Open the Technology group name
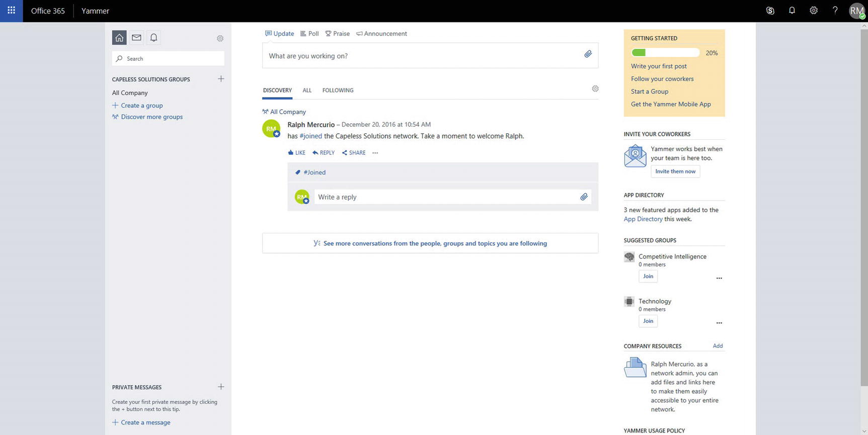Viewport: 868px width, 435px height. [x=655, y=301]
